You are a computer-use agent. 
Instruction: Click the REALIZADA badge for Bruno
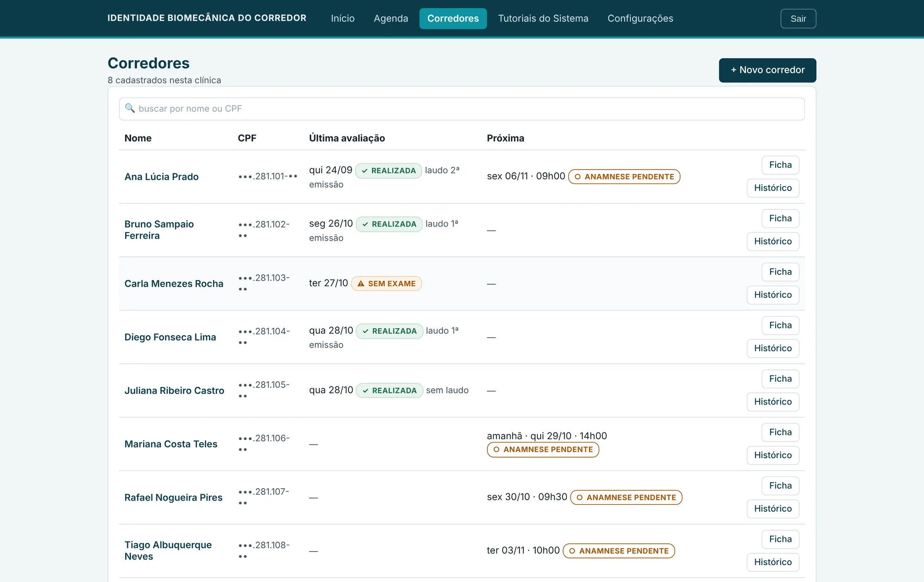pyautogui.click(x=389, y=224)
